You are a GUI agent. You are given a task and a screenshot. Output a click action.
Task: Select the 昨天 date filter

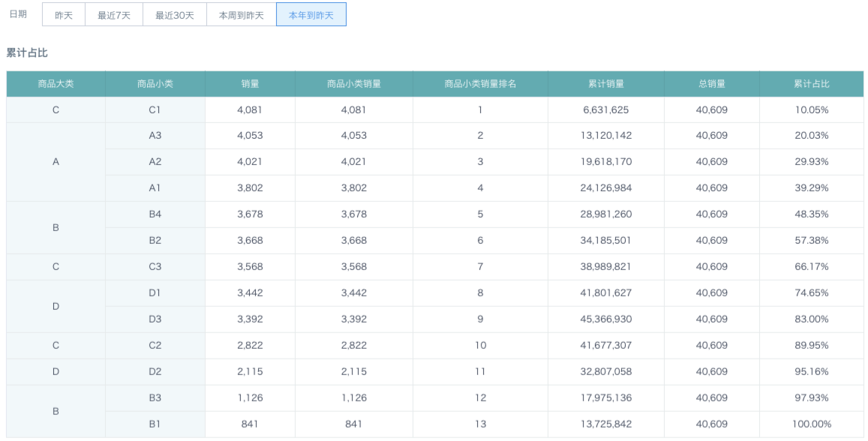(x=64, y=15)
